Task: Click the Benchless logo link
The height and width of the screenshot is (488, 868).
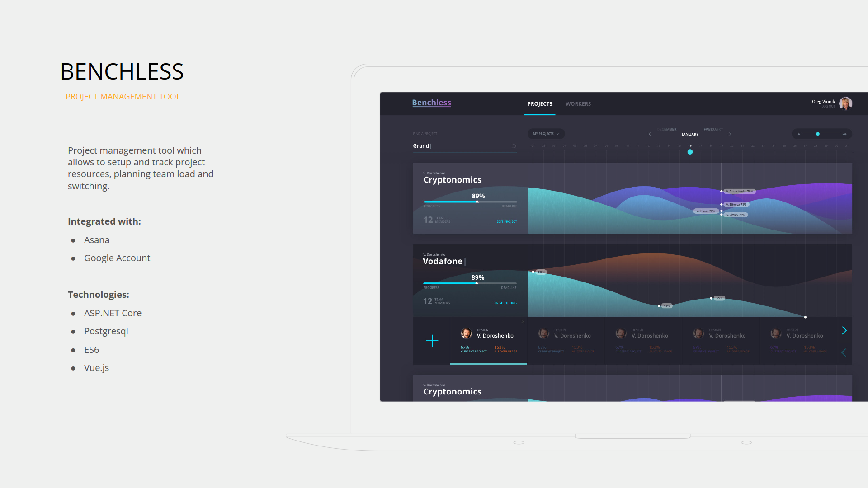Action: [x=431, y=102]
